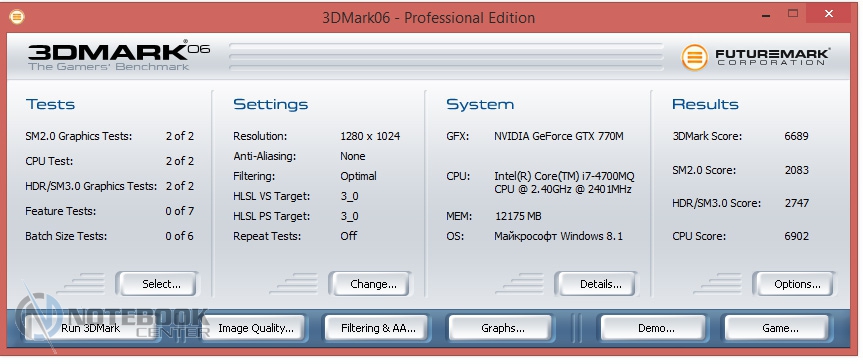Click the NVIDIA GeForce GTX 770M text

(x=559, y=136)
